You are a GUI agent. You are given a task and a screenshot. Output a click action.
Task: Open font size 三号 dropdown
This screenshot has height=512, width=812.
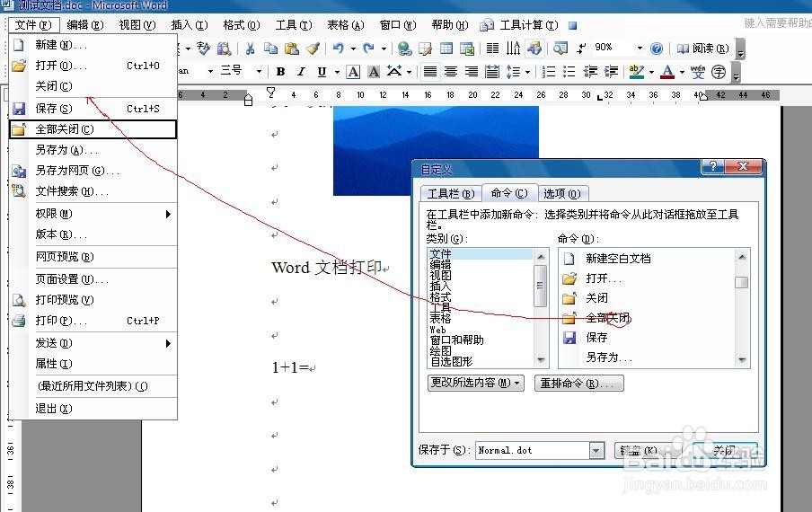[259, 72]
